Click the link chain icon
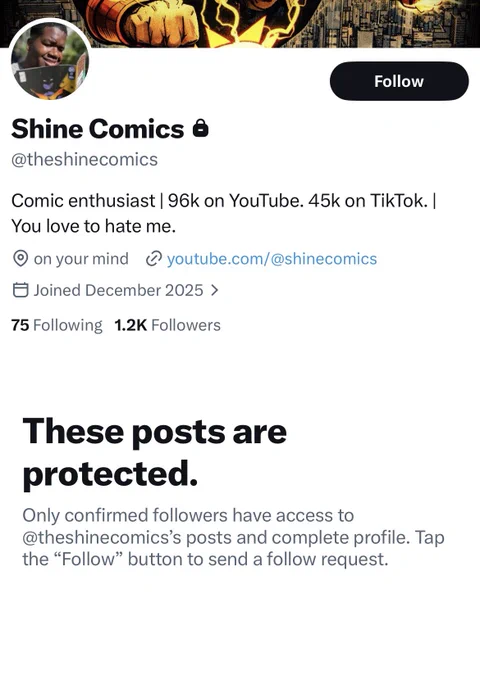The image size is (480, 680). (x=153, y=259)
